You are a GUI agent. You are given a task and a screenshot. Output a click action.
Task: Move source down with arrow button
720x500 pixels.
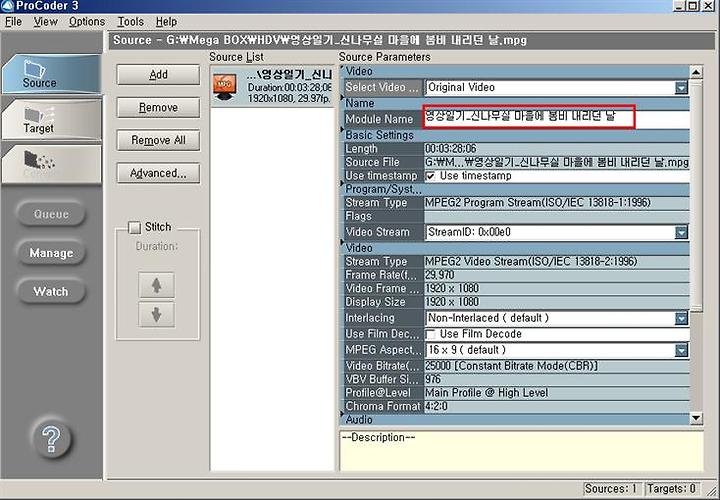157,315
